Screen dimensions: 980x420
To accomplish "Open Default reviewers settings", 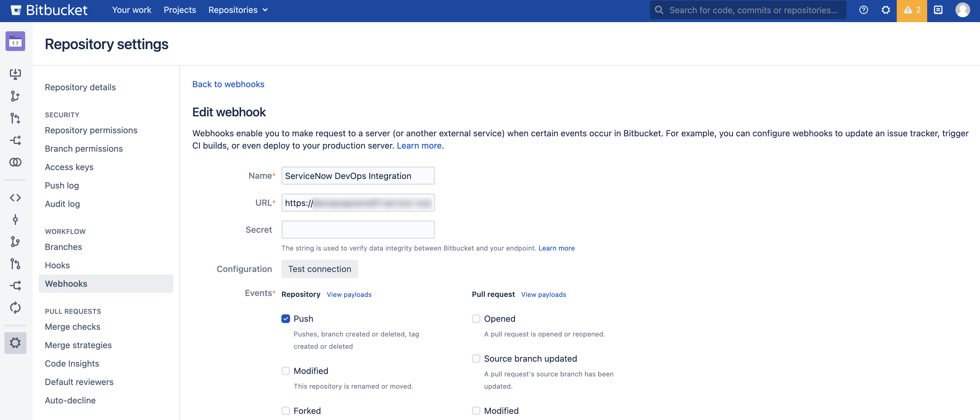I will click(x=79, y=382).
